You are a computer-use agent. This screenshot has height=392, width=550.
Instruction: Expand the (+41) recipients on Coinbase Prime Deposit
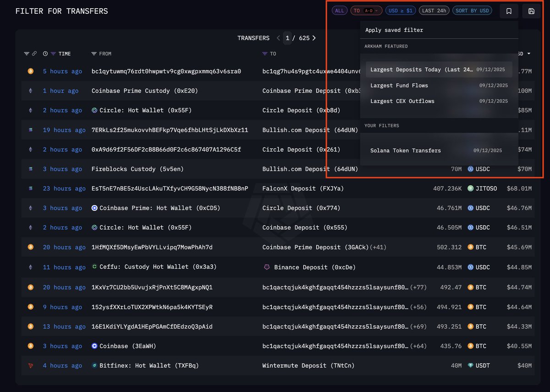[378, 247]
